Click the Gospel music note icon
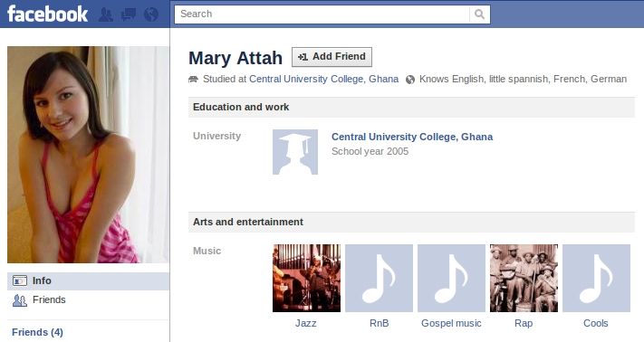The width and height of the screenshot is (644, 342). 451,278
